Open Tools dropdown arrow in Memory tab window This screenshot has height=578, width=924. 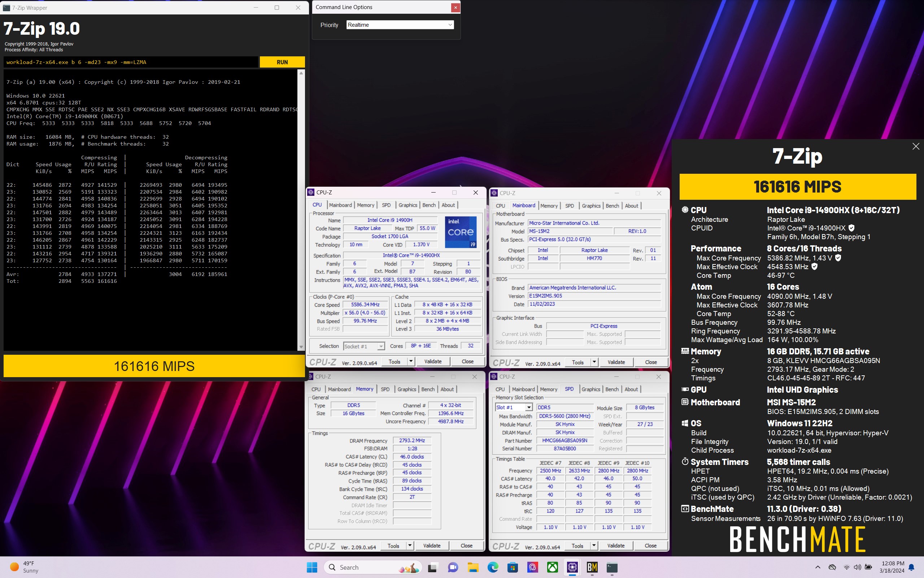[x=410, y=545]
